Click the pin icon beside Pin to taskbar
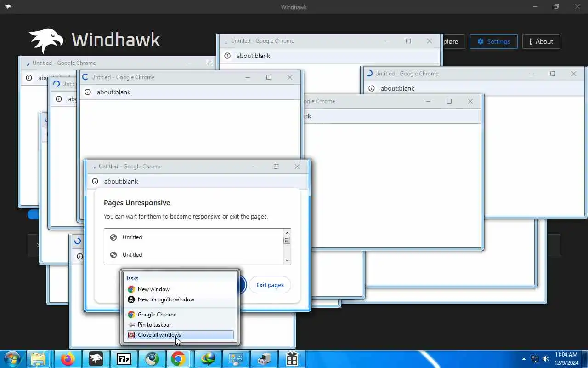This screenshot has height=368, width=588. tap(131, 325)
